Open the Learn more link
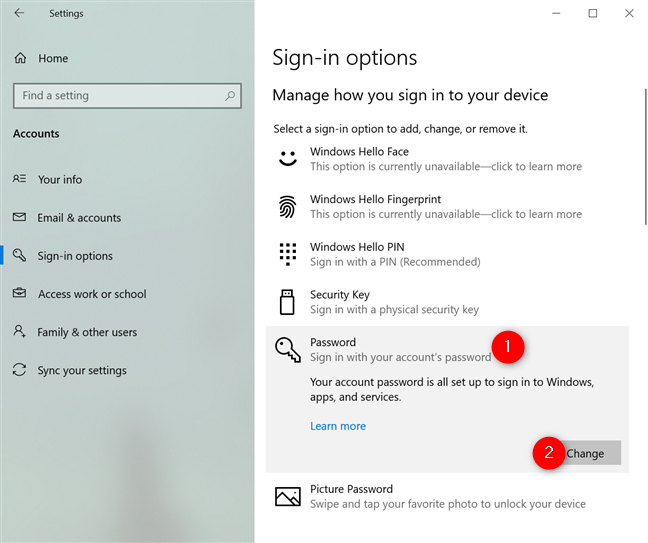 tap(338, 426)
